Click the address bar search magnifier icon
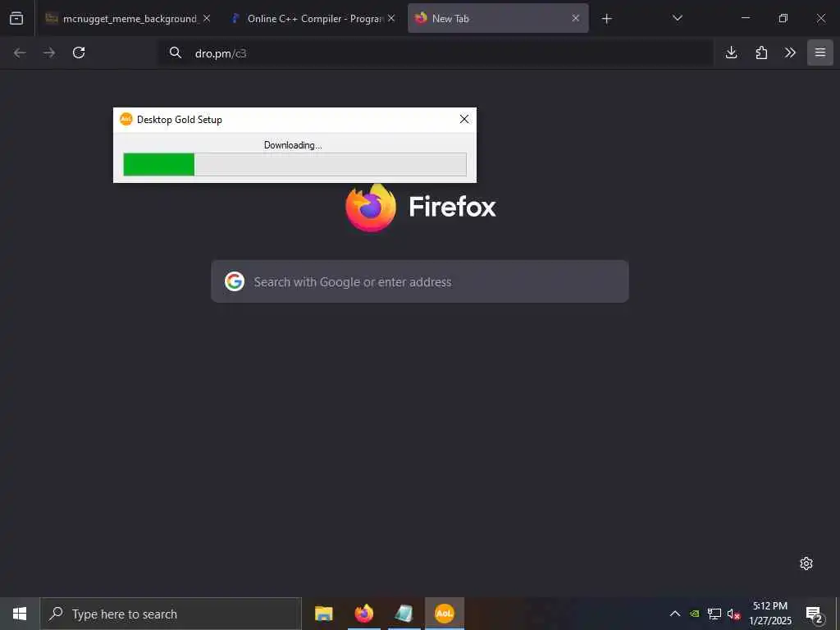 (x=176, y=52)
